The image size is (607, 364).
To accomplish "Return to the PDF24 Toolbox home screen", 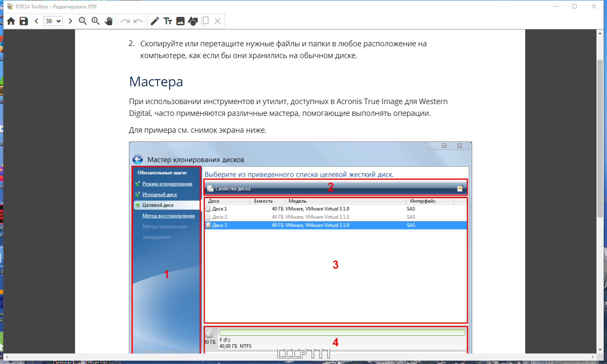I will [11, 21].
